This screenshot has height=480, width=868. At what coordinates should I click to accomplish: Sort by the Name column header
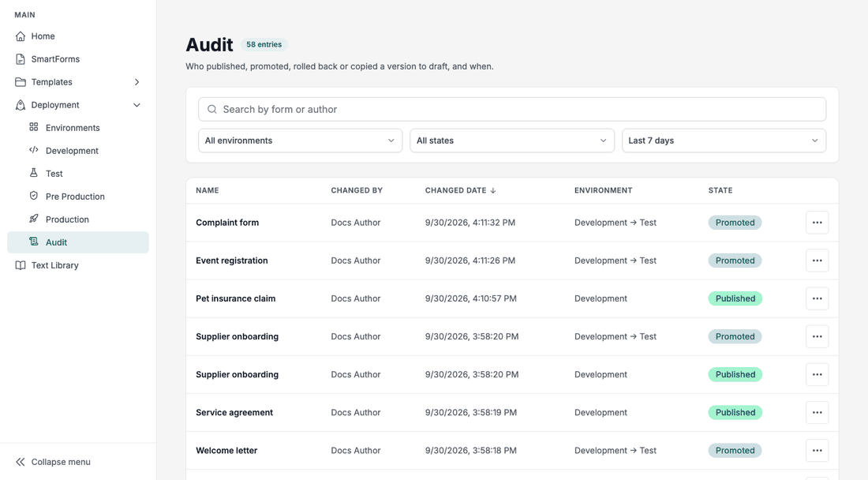click(x=207, y=190)
